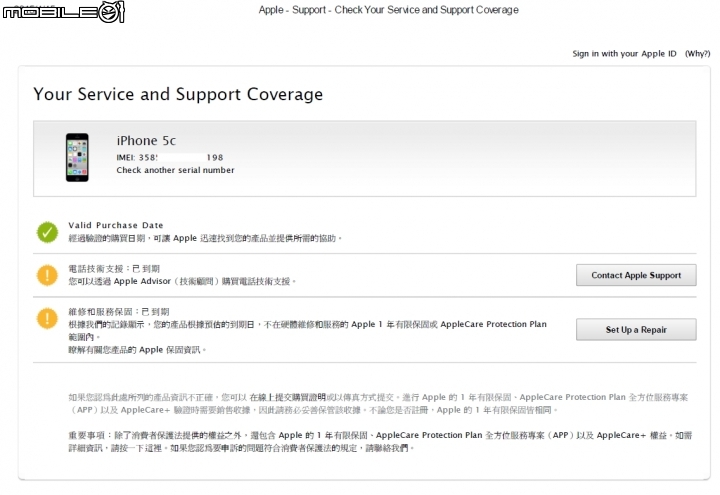Open the 在線上提交購買證明 link

(x=287, y=397)
